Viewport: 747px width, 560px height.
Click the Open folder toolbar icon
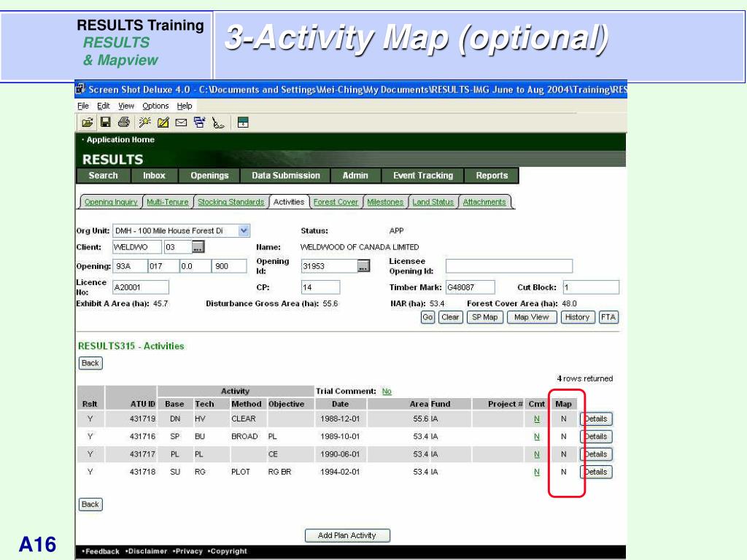click(x=88, y=122)
